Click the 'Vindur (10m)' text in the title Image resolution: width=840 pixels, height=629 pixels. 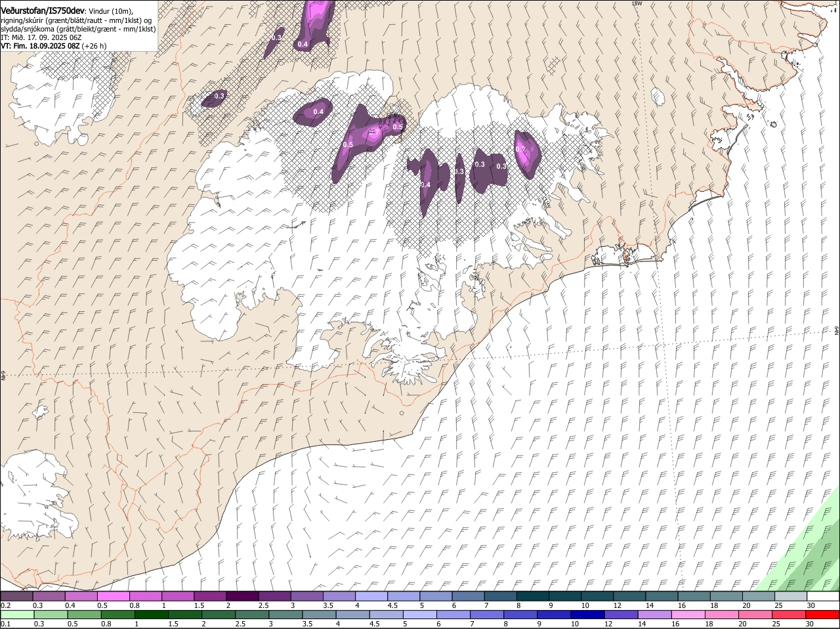pyautogui.click(x=111, y=11)
